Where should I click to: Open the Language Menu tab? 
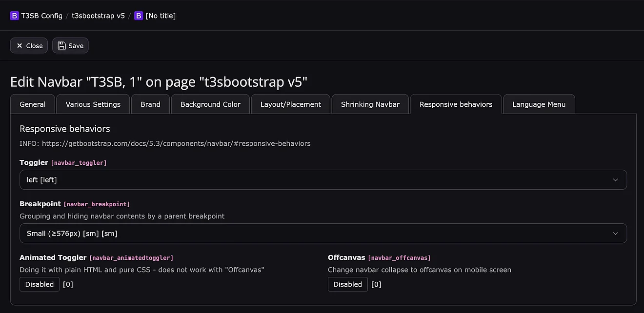[x=539, y=104]
